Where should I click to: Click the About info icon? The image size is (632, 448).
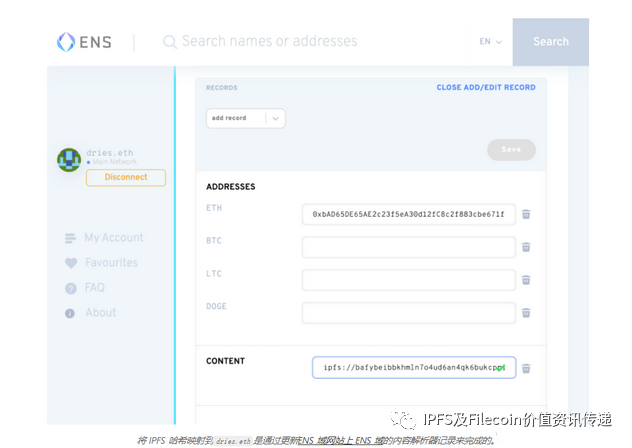[x=70, y=313]
